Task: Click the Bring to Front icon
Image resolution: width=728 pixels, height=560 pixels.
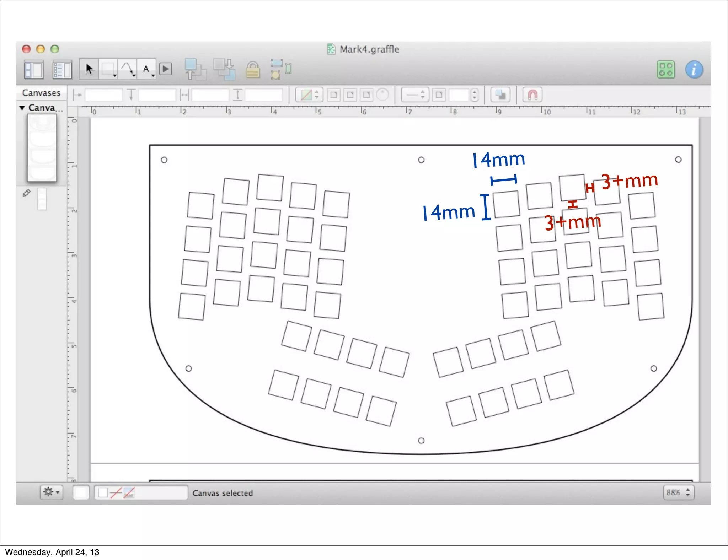Action: point(195,69)
